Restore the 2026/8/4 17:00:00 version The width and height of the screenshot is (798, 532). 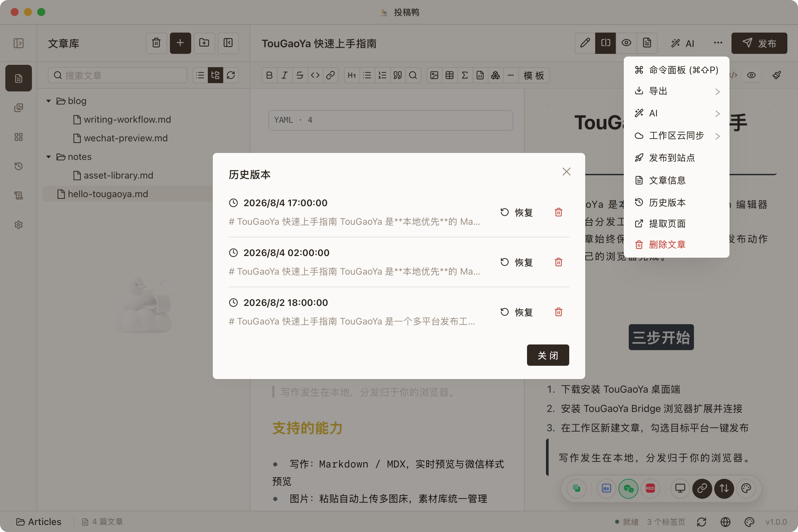(x=517, y=212)
